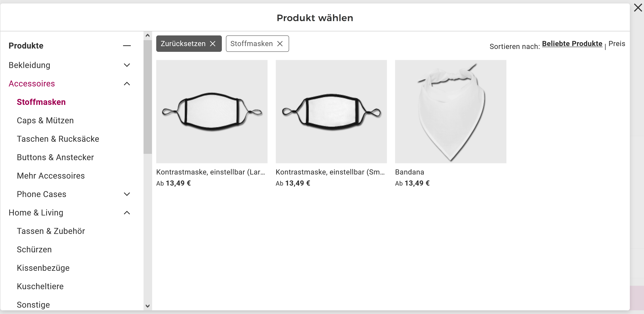Open Buttons & Anstecker category
Image resolution: width=644 pixels, height=314 pixels.
(x=55, y=157)
